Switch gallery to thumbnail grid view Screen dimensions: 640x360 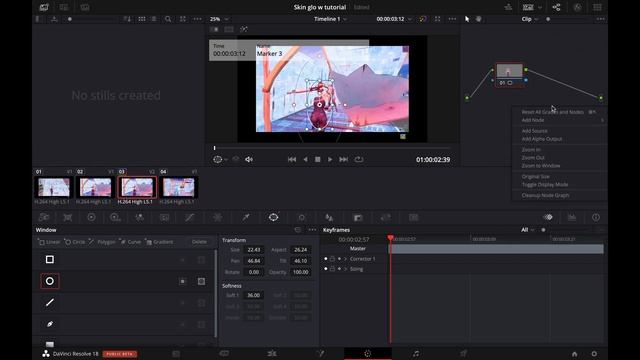coord(142,19)
